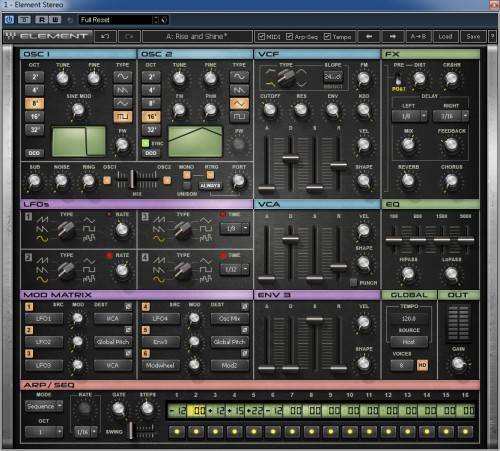The width and height of the screenshot is (500, 451).
Task: Toggle the HD voices button
Action: pos(422,365)
